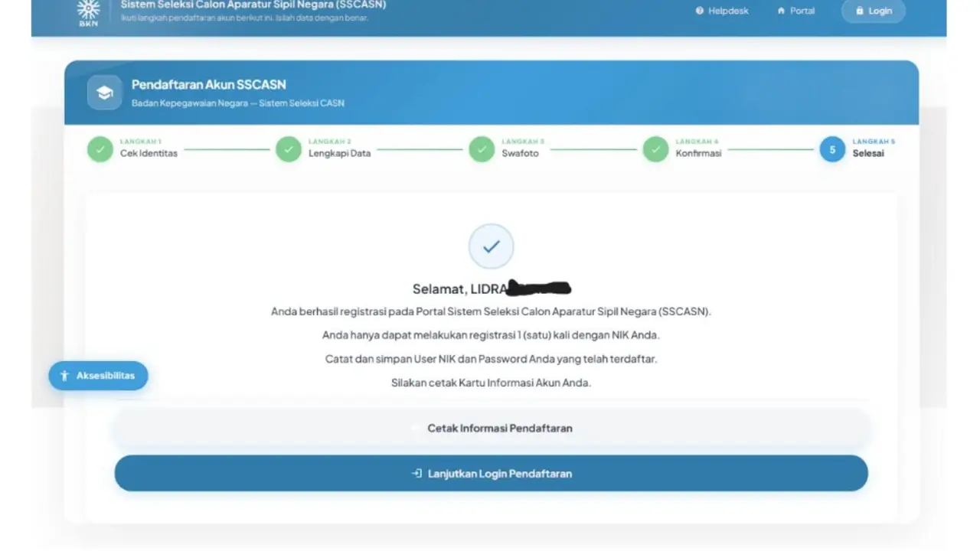Click the large success checkmark icon
This screenshot has width=980, height=551.
click(491, 246)
